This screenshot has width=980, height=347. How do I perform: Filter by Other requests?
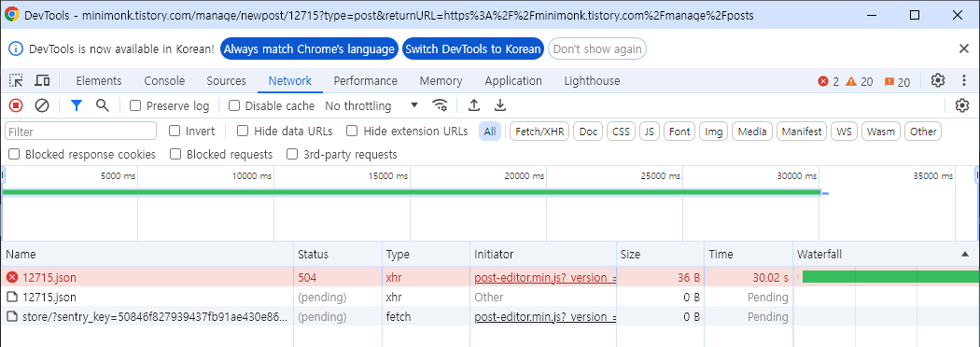(x=923, y=132)
